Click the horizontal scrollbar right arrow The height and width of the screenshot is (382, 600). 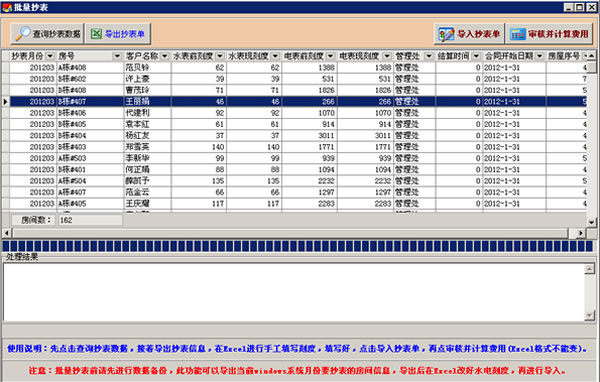click(x=581, y=233)
